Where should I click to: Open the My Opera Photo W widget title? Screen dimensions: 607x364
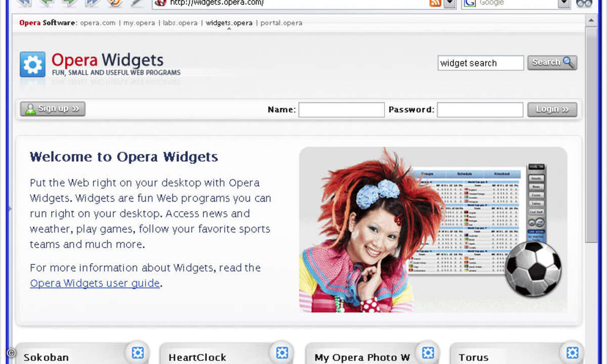362,357
